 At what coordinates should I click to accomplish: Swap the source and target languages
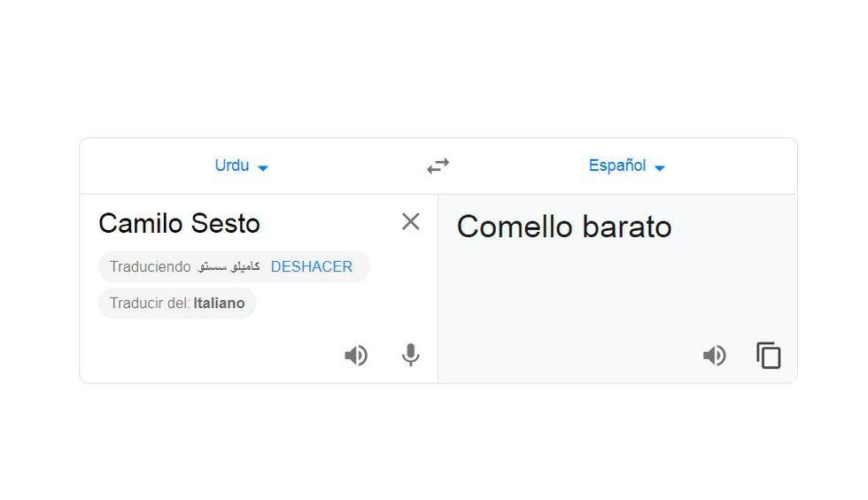point(438,165)
